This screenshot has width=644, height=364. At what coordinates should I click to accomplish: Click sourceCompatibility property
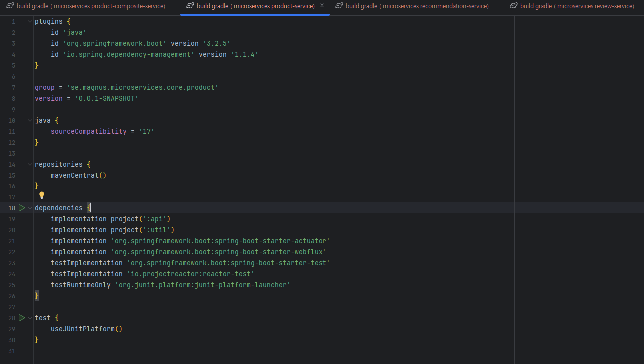(x=89, y=132)
